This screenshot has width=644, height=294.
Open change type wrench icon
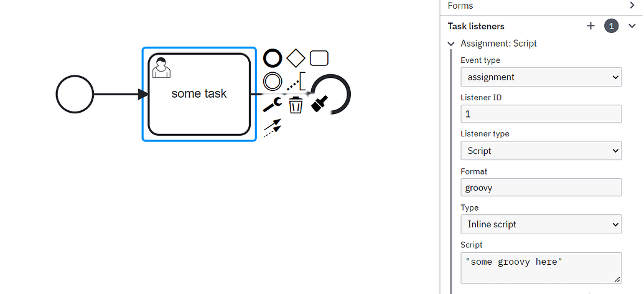pyautogui.click(x=273, y=105)
